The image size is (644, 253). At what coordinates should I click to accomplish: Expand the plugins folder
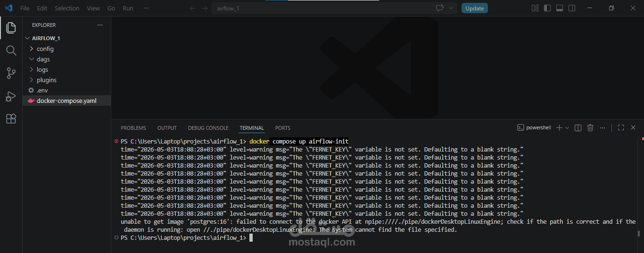pos(66,80)
